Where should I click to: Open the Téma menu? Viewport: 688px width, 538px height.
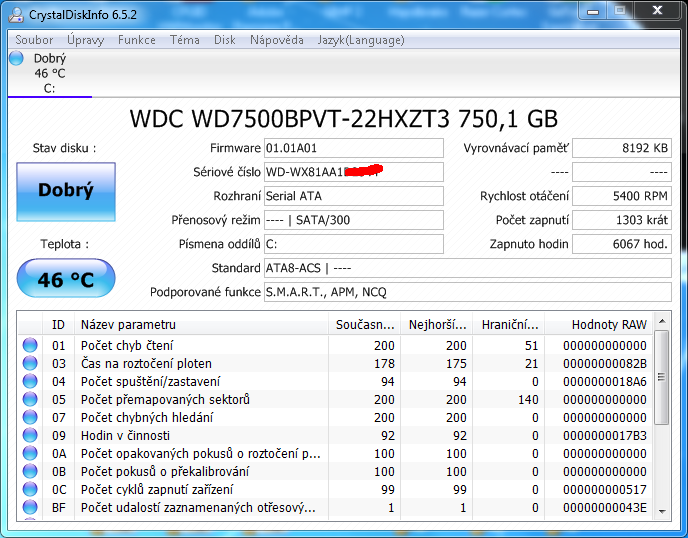tap(185, 40)
